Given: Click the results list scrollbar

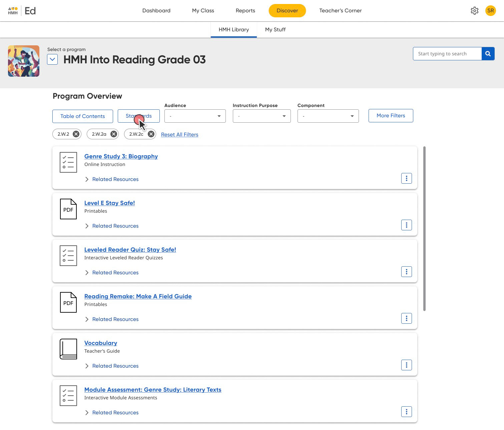Looking at the screenshot, I should tap(424, 229).
